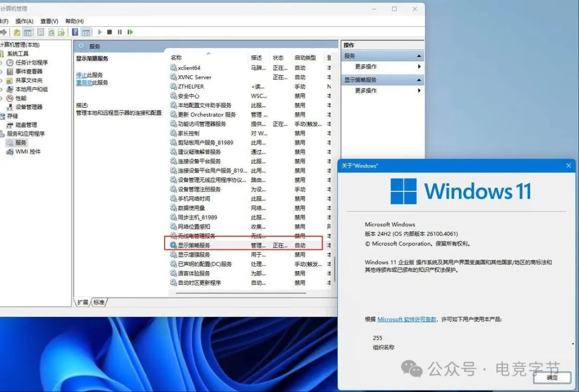Expand the 性能 tree node
The image size is (579, 392).
tap(2, 98)
